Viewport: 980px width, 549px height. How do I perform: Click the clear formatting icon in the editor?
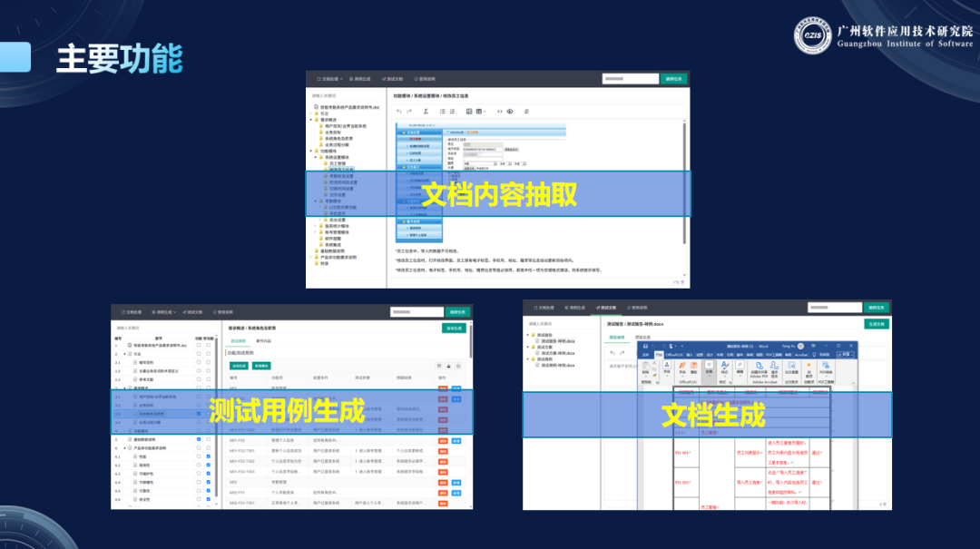425,111
